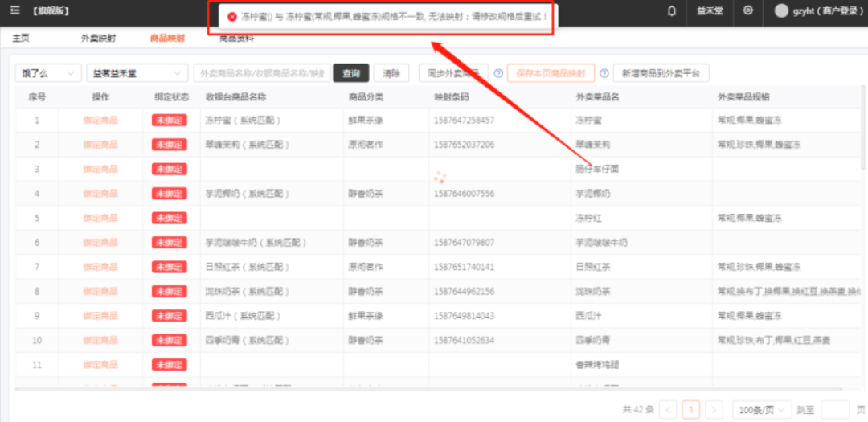Click 新增商品到外卖平台 button
This screenshot has height=422, width=868.
pyautogui.click(x=661, y=73)
